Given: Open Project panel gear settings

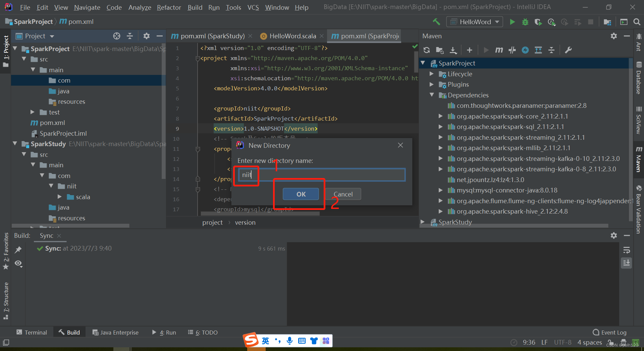Looking at the screenshot, I should click(x=146, y=36).
